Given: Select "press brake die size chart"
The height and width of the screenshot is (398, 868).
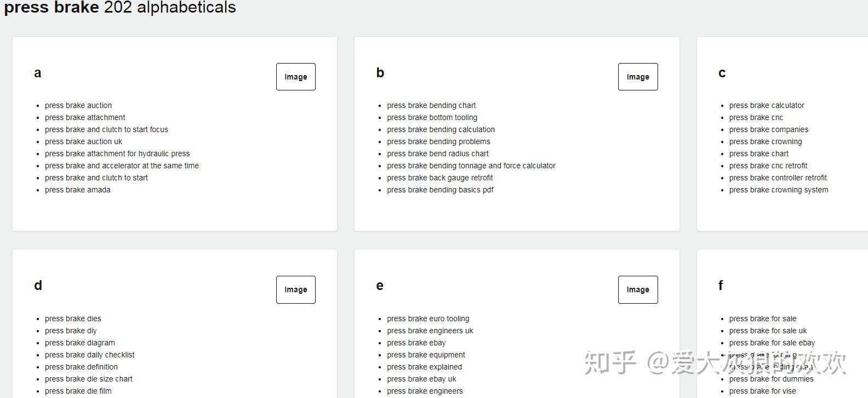Looking at the screenshot, I should (x=89, y=379).
